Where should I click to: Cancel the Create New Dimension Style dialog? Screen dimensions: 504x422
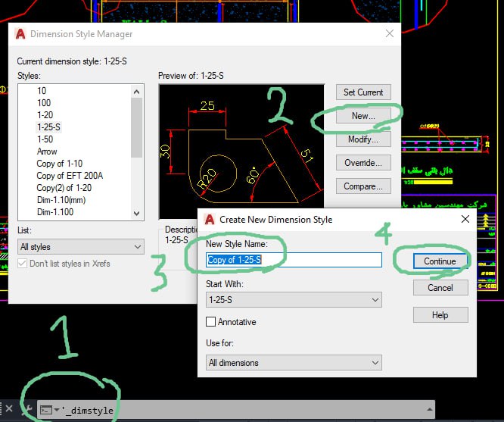440,287
